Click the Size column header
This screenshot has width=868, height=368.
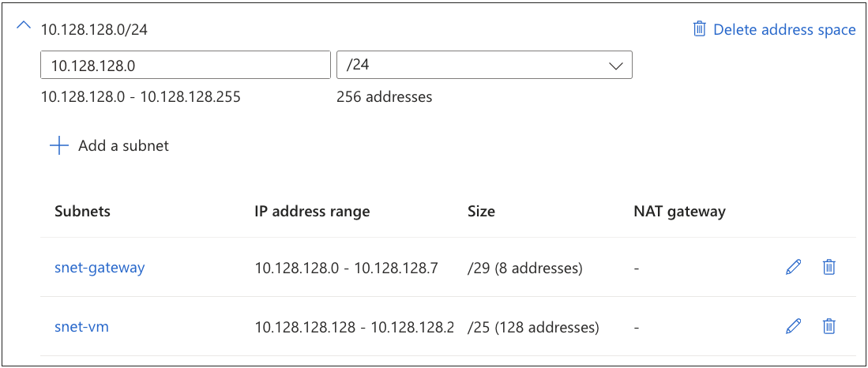(481, 212)
